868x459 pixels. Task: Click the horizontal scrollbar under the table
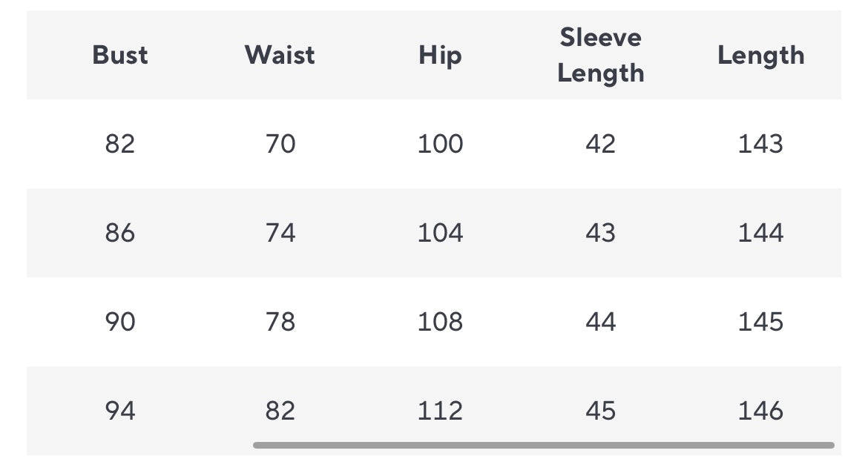[543, 446]
